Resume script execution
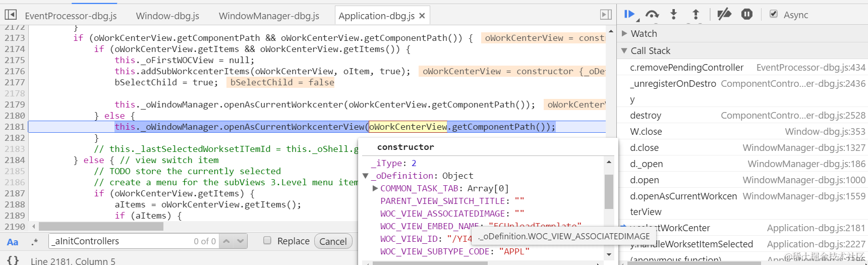868x265 pixels. pos(629,15)
